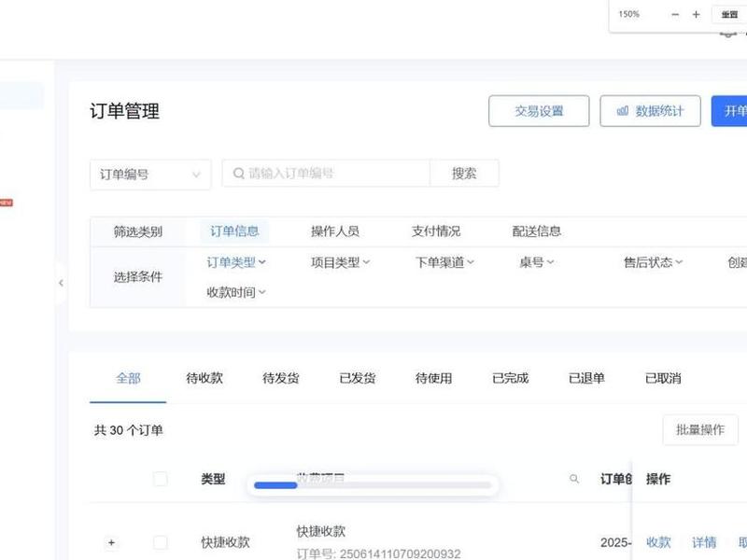Open the 订单编号 search type dropdown
The image size is (747, 560).
coord(150,175)
